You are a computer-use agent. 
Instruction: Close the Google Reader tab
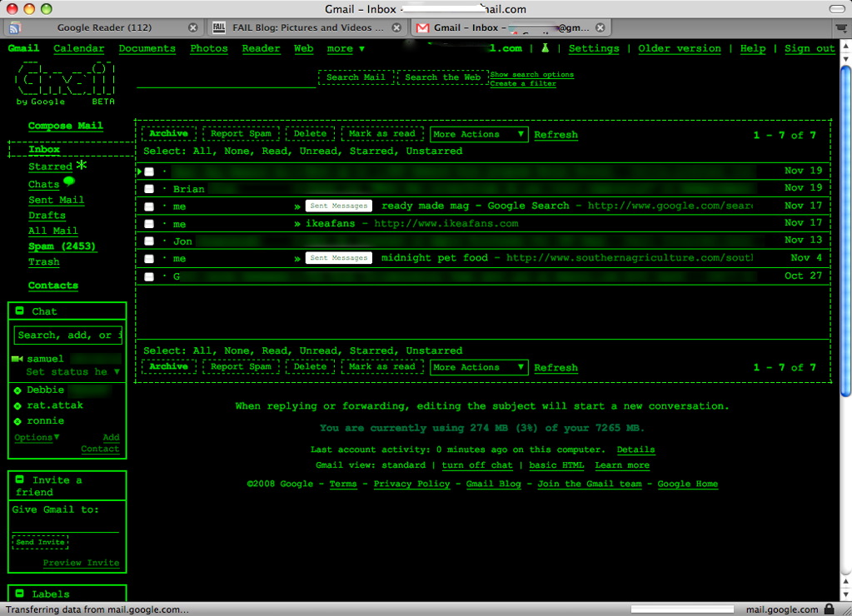tap(192, 27)
